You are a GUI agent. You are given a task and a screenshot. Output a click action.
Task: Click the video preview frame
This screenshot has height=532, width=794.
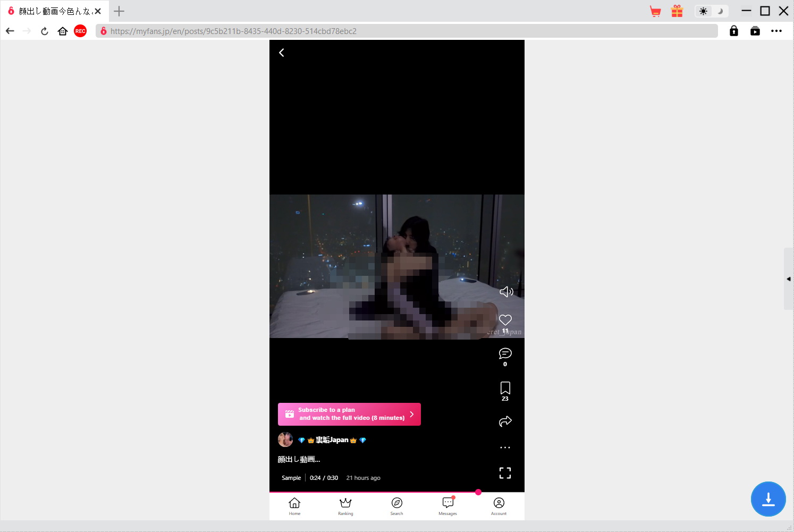pos(397,266)
